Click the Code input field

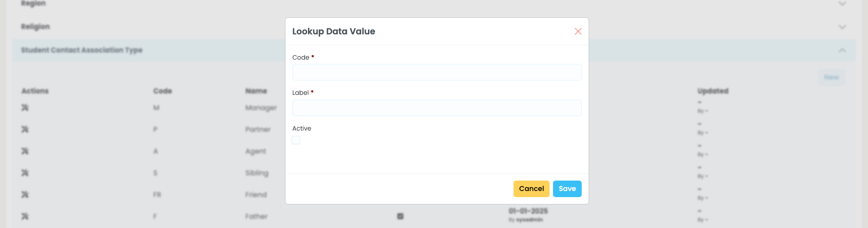coord(437,72)
